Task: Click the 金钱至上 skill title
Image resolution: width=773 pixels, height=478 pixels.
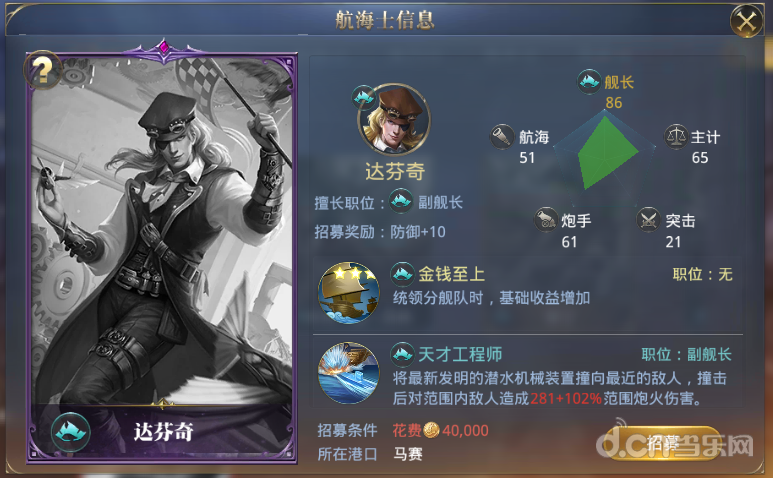Action: 452,274
